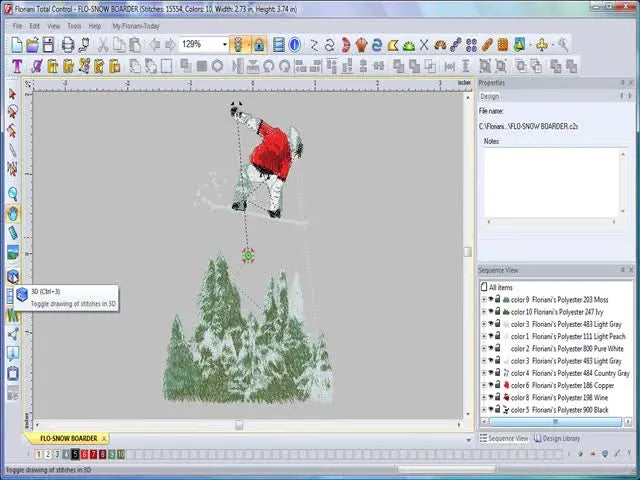Open a file with the folder icon
The image size is (640, 480).
click(32, 44)
